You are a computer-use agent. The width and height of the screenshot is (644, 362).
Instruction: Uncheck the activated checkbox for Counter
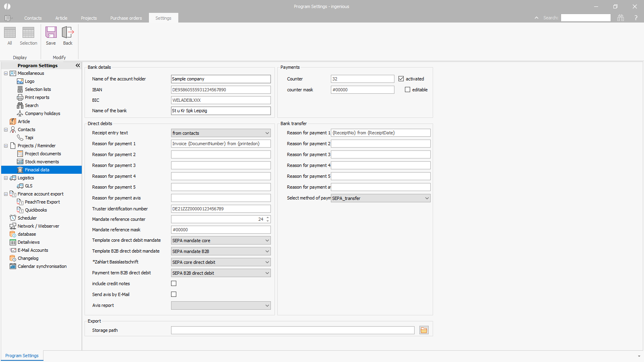pos(401,79)
